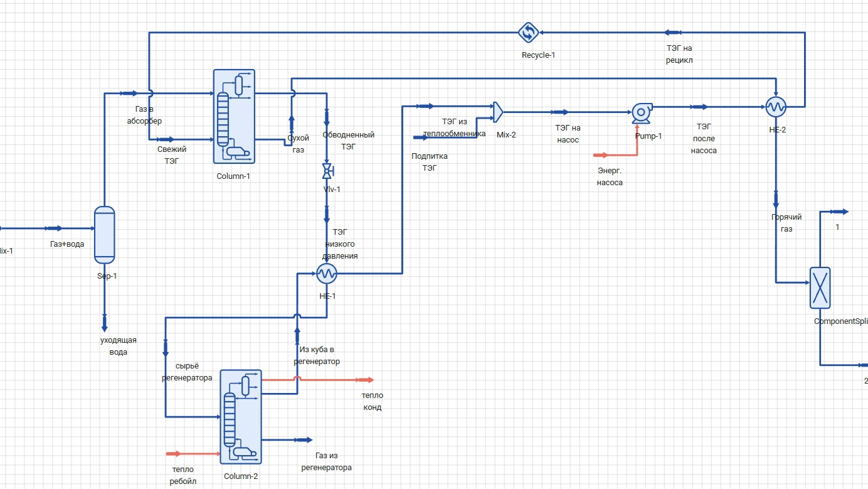Select the HE-1 heat exchanger symbol
This screenshot has height=489, width=868.
(x=326, y=273)
